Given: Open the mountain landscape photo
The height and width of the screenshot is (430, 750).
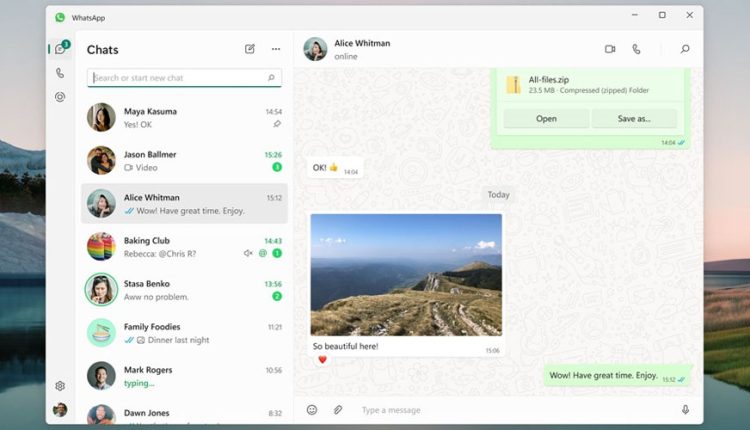Looking at the screenshot, I should 406,275.
